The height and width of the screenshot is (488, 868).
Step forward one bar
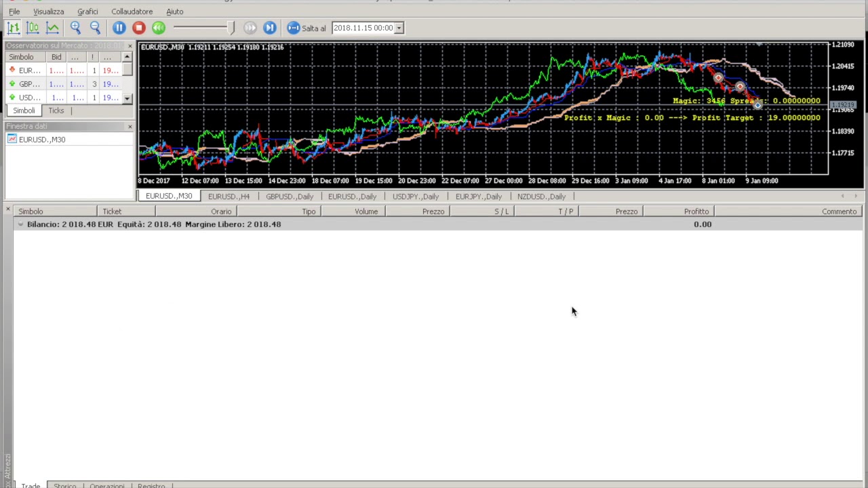pos(269,28)
